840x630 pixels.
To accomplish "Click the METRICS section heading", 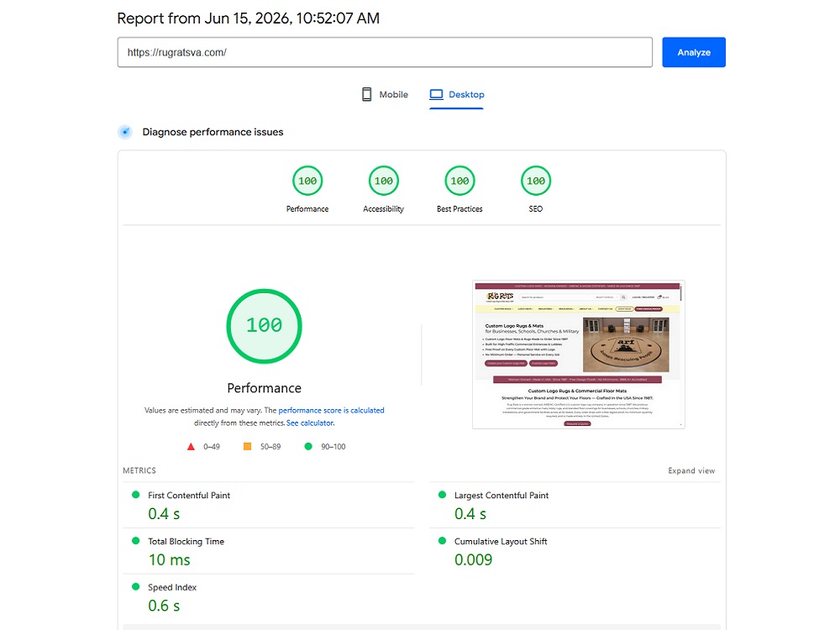I will 139,470.
